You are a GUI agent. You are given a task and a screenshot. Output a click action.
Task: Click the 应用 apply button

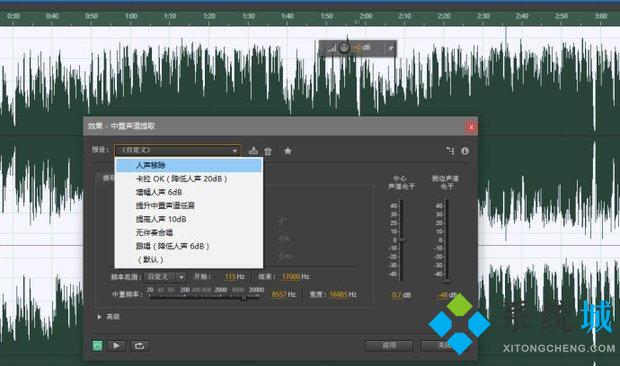389,345
